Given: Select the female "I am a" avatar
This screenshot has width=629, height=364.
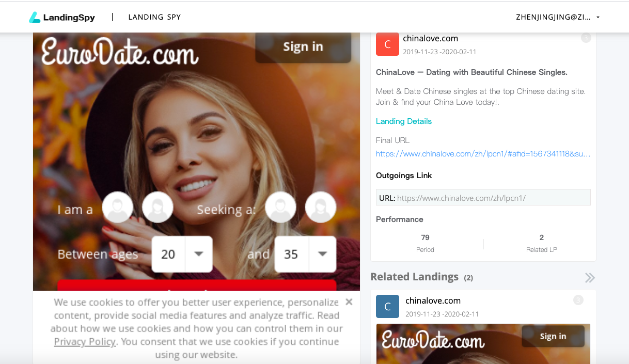Looking at the screenshot, I should (158, 208).
